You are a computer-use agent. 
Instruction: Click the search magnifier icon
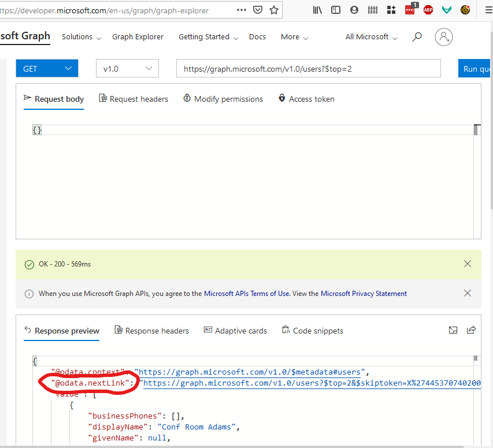click(417, 37)
